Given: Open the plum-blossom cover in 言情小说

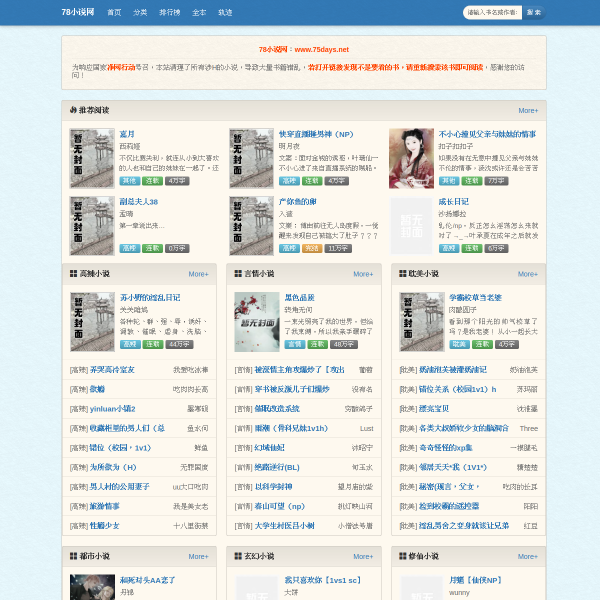Looking at the screenshot, I should pos(257,322).
